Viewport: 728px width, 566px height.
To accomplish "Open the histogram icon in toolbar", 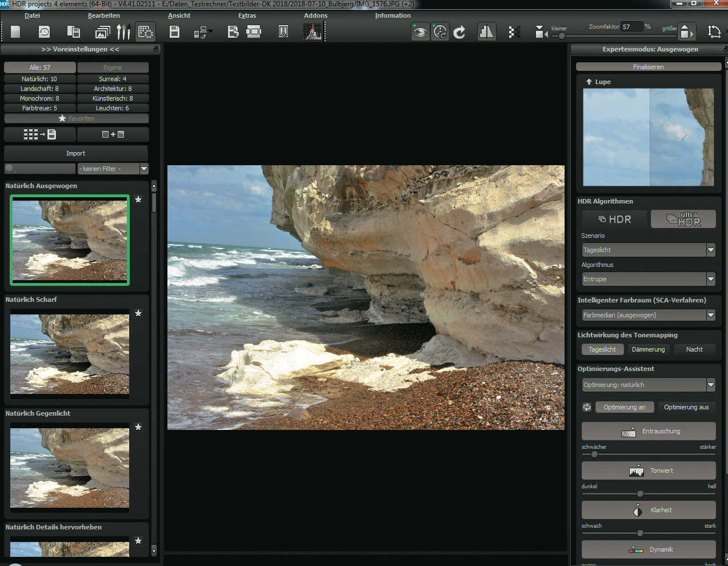I will (x=313, y=32).
